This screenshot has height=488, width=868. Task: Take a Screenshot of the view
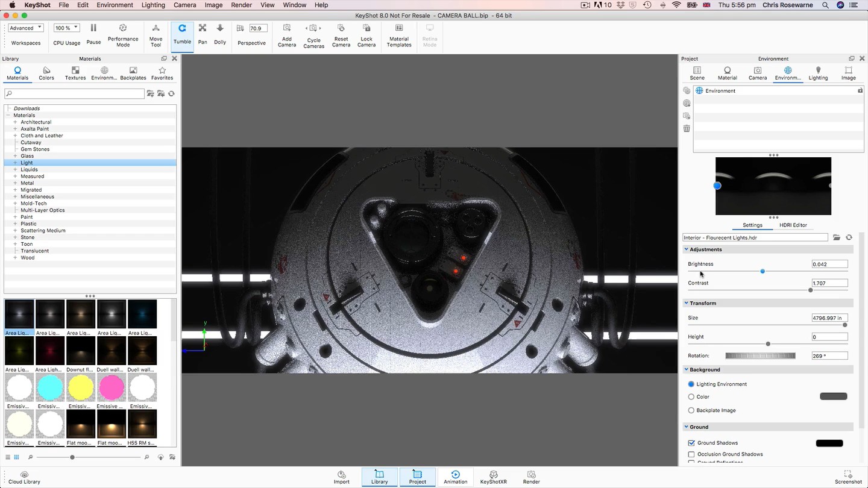coord(848,477)
